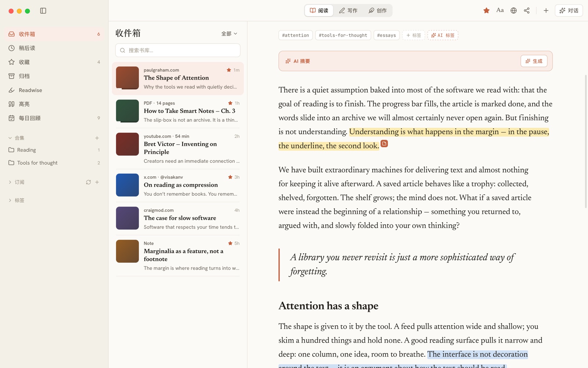Click the 搜索书库 search field
588x368 pixels.
[178, 50]
